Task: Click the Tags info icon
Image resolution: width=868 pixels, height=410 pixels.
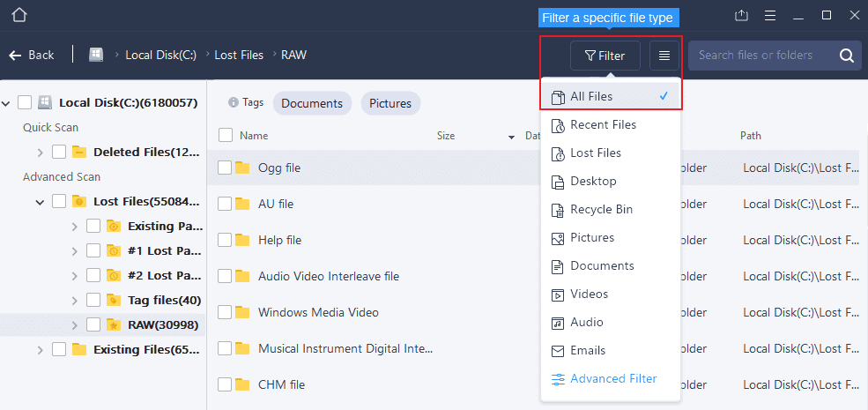Action: (234, 103)
